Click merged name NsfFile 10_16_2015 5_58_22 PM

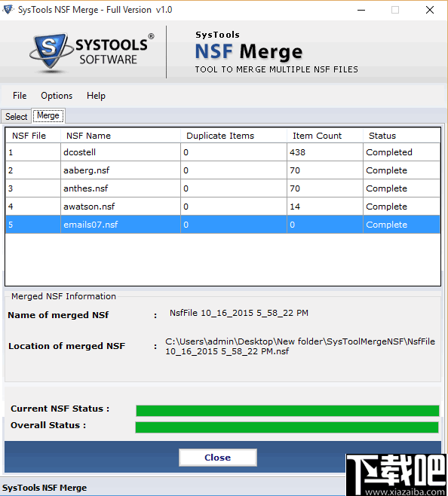239,313
